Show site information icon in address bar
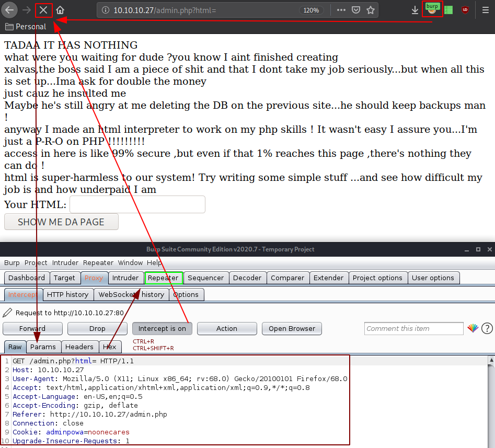 point(106,10)
